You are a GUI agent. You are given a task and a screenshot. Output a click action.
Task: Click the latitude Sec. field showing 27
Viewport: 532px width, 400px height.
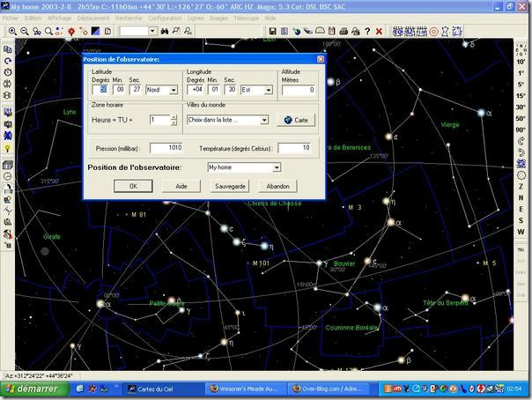tap(136, 90)
